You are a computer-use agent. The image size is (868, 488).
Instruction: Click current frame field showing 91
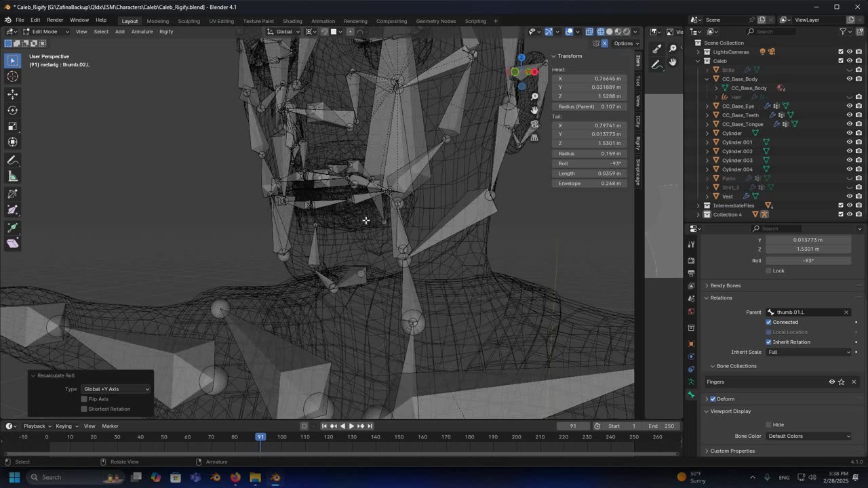[x=573, y=426]
